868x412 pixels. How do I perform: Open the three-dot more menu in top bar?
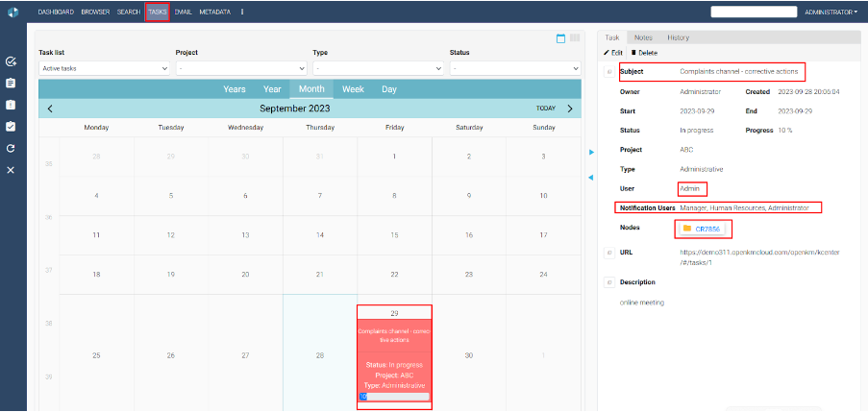tap(242, 12)
